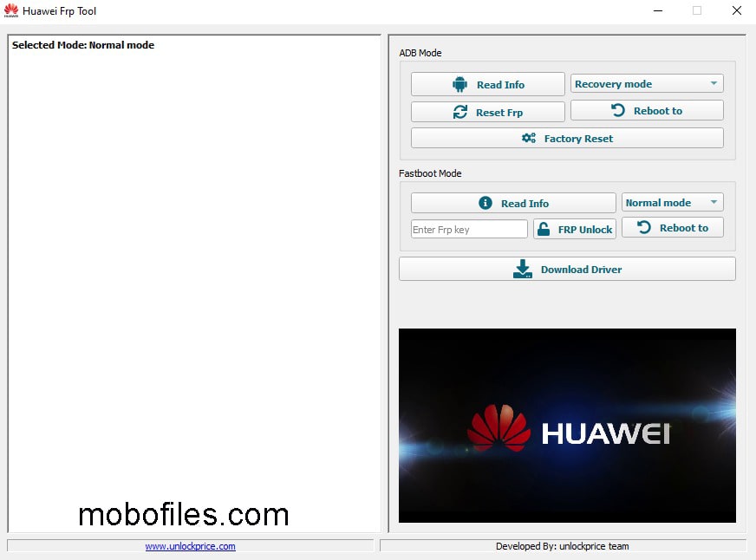
Task: Minimize the Huawei Frp Tool window
Action: click(x=658, y=10)
